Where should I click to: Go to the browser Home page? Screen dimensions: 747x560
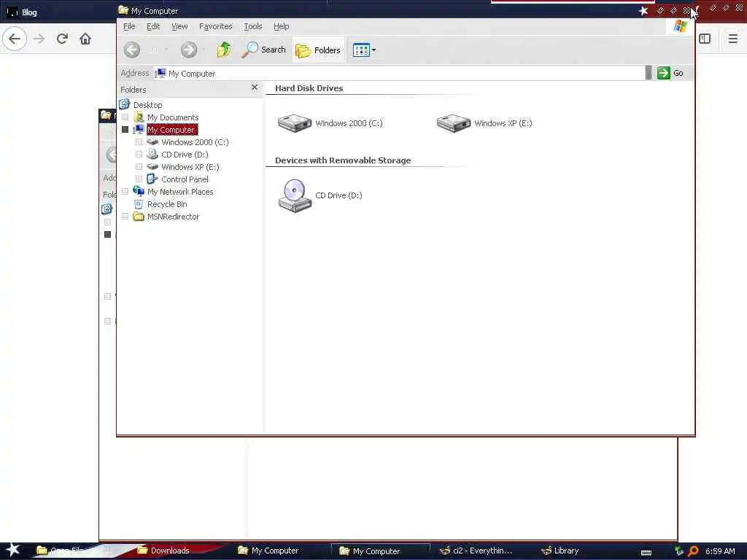[85, 39]
